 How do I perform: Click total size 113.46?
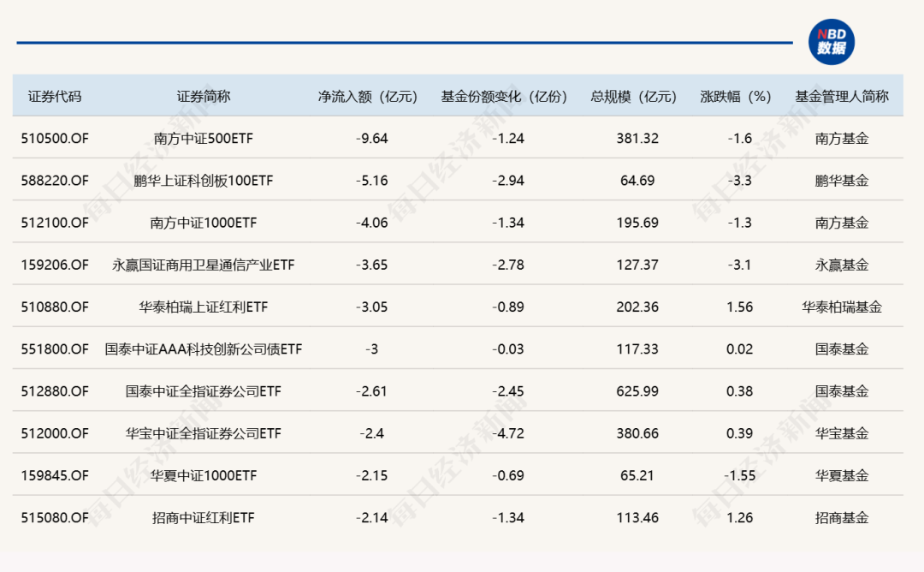pos(637,518)
